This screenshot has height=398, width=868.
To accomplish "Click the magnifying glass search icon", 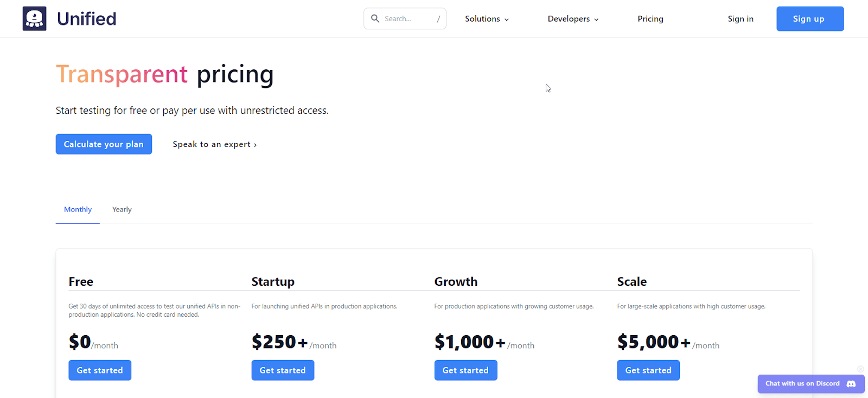I will click(375, 18).
